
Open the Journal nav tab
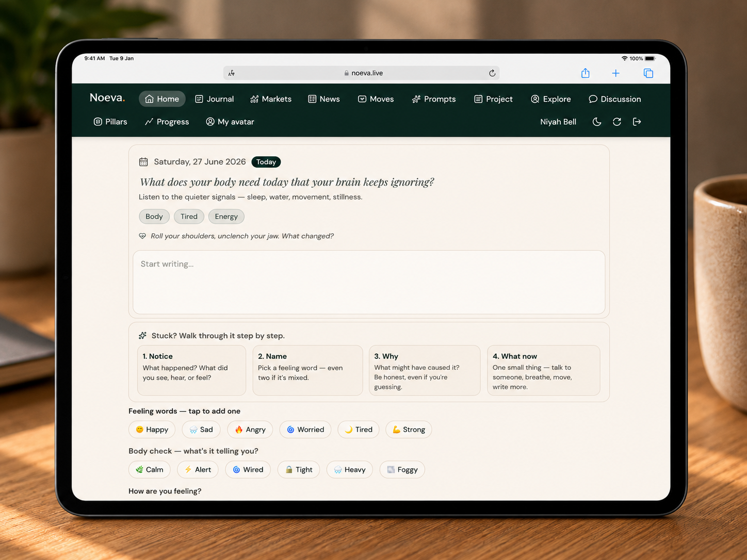[x=215, y=99]
